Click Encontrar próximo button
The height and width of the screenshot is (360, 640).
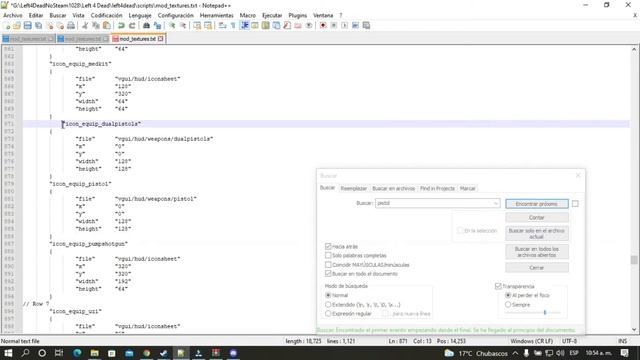(537, 204)
